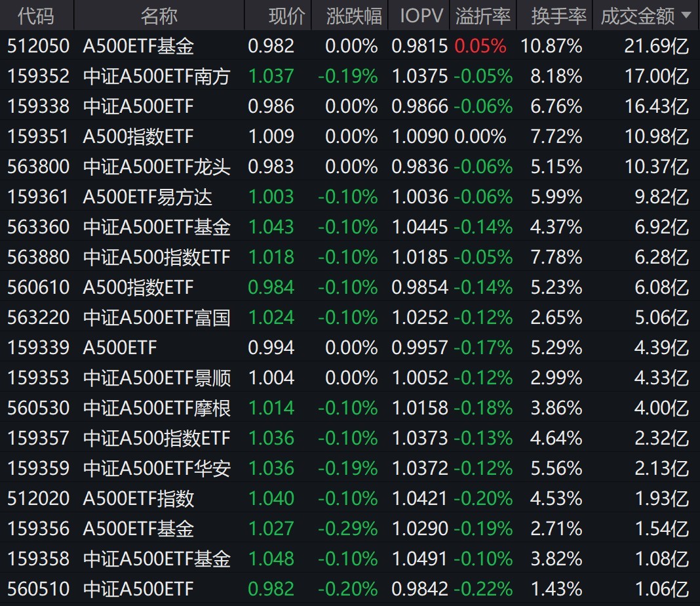Open 中证A500ETF富国 fund name

(x=157, y=317)
